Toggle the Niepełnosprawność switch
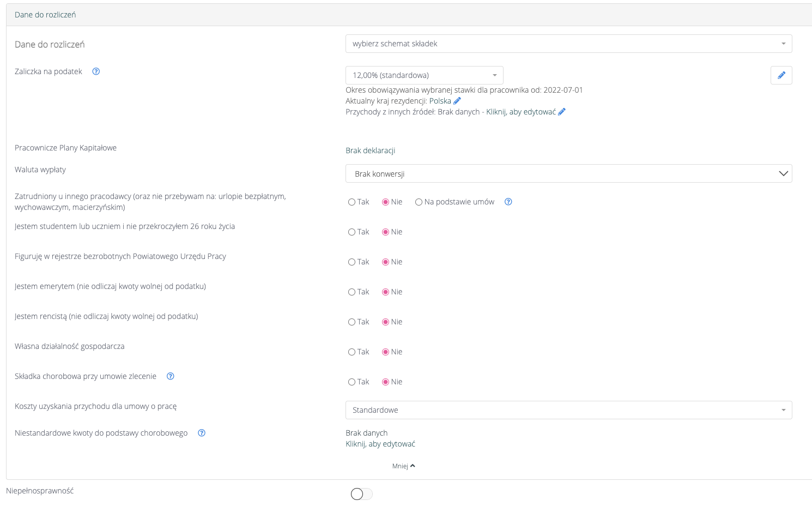The height and width of the screenshot is (506, 812). (x=361, y=494)
